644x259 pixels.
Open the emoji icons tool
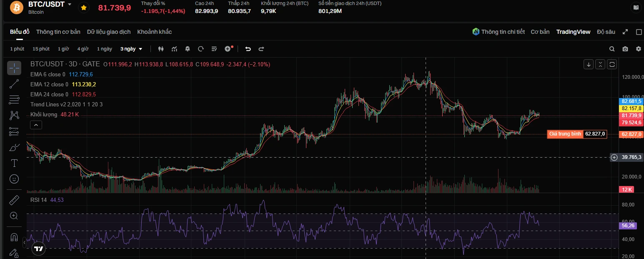(x=14, y=179)
